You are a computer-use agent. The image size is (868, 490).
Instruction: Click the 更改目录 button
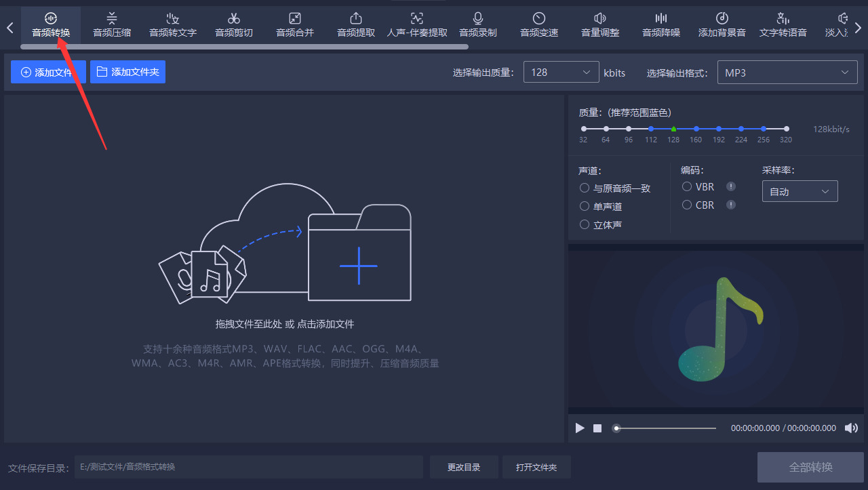pos(464,467)
